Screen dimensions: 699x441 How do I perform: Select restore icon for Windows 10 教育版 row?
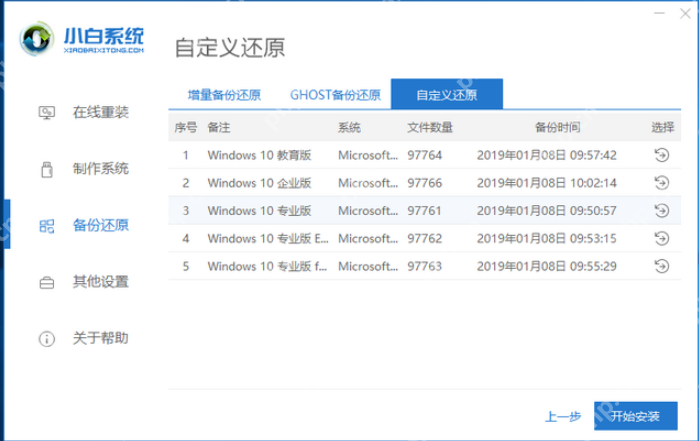661,155
